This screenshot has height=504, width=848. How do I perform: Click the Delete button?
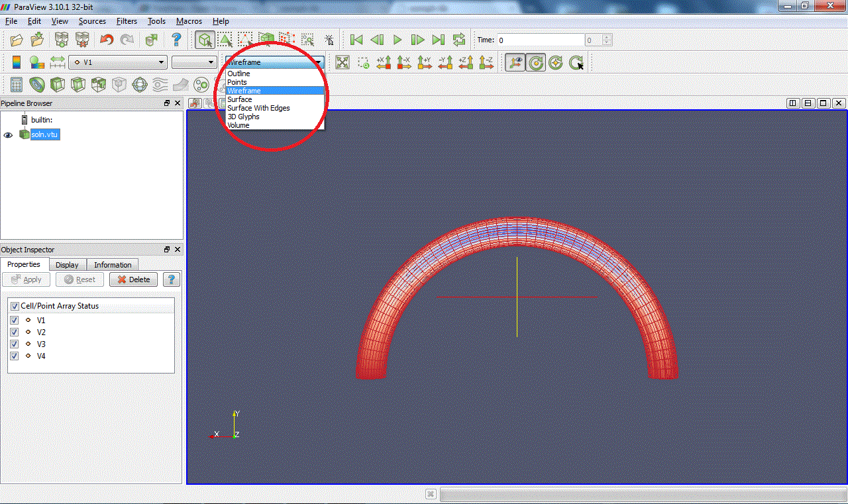[134, 279]
